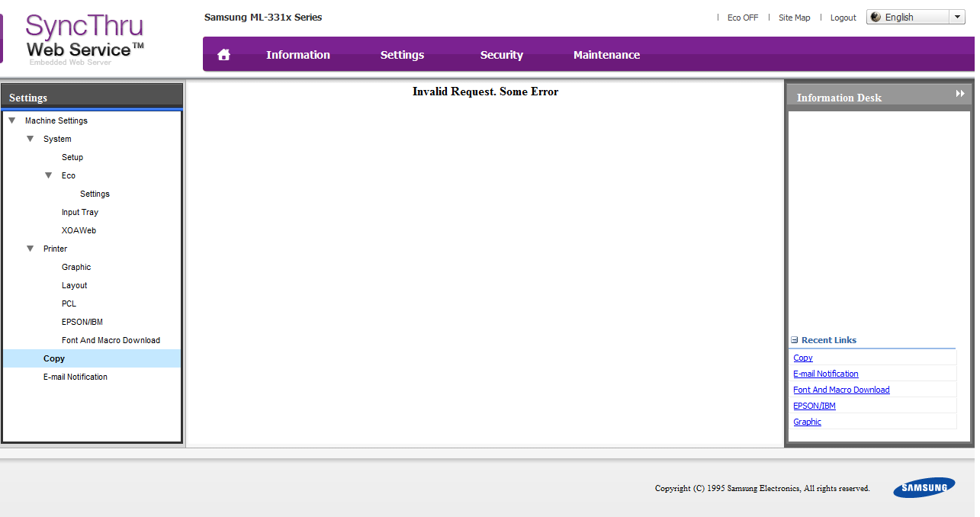The width and height of the screenshot is (980, 517).
Task: Click the Samsung logo in footer
Action: (924, 488)
